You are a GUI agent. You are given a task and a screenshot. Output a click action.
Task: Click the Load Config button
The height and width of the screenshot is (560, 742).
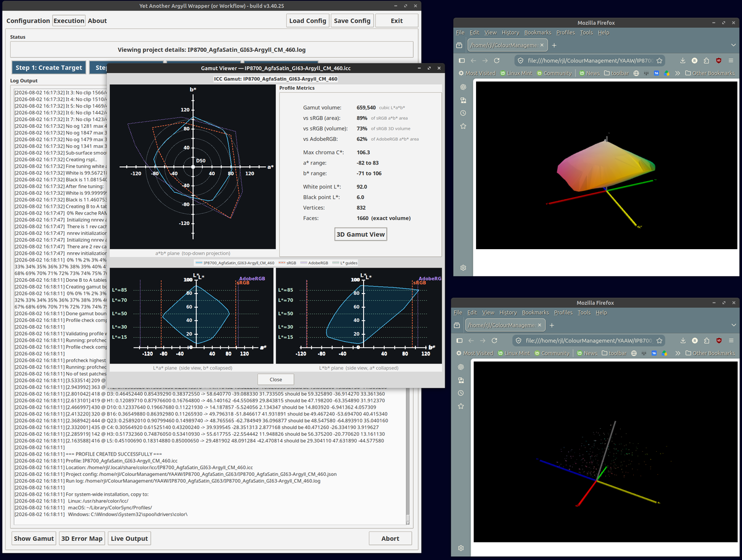tap(308, 20)
